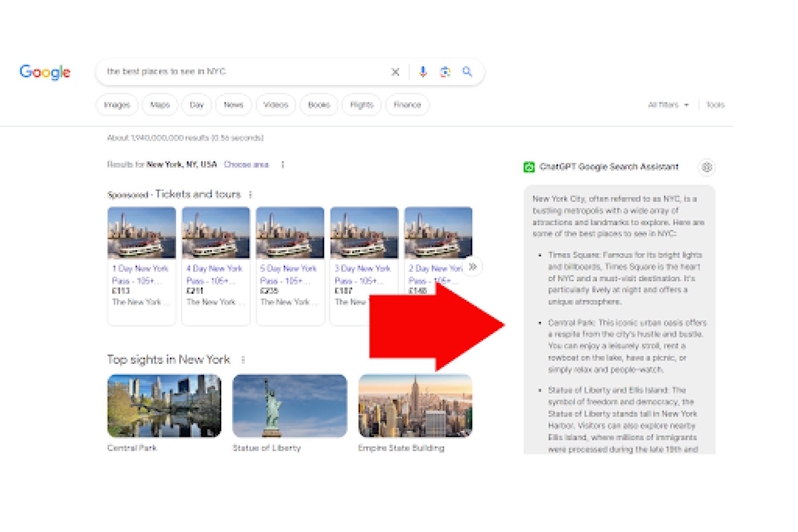Screen dimensions: 798x532
Task: Open the 3 Day New York Pass image
Action: click(x=364, y=233)
